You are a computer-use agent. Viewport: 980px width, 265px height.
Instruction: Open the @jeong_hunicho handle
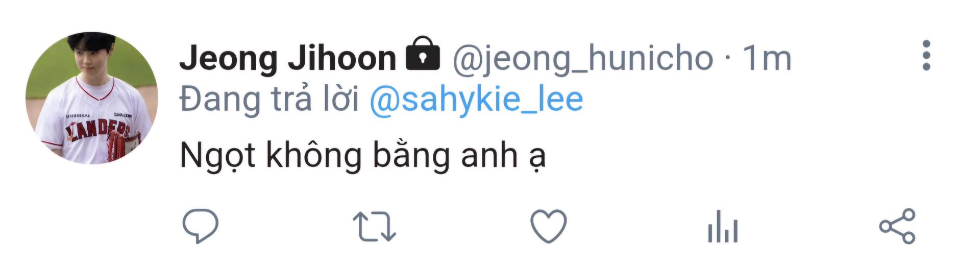click(582, 58)
